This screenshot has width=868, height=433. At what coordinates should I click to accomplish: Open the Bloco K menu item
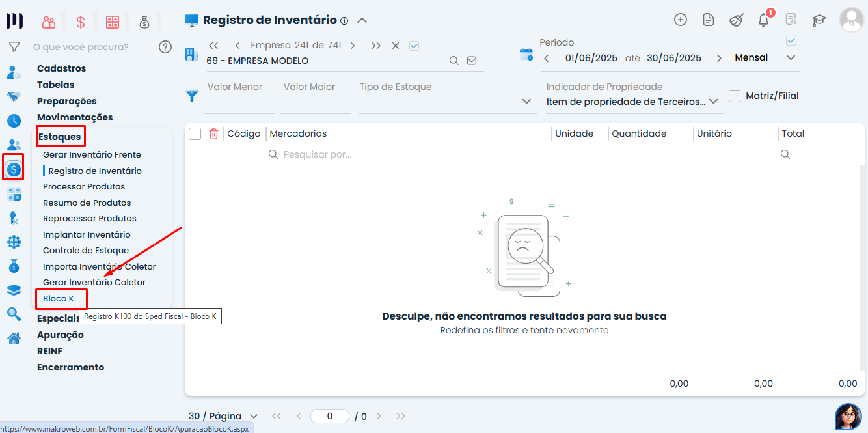59,298
